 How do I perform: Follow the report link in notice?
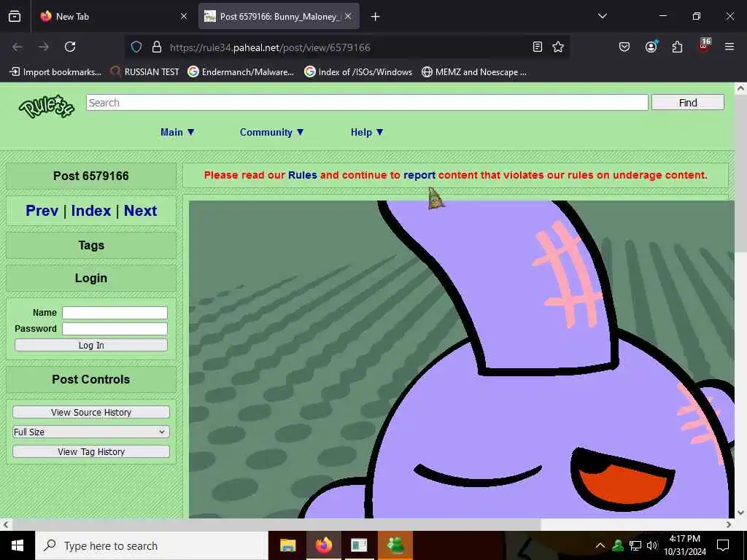(x=419, y=175)
